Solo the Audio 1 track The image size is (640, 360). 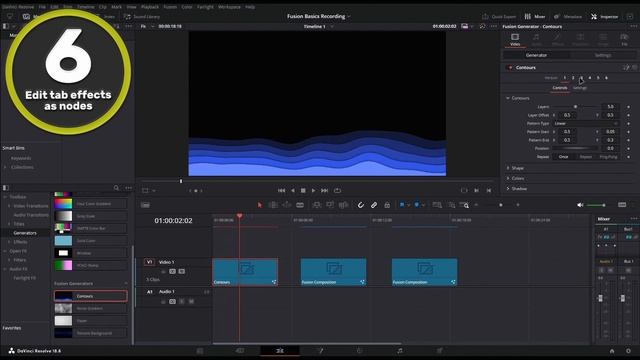pyautogui.click(x=182, y=301)
